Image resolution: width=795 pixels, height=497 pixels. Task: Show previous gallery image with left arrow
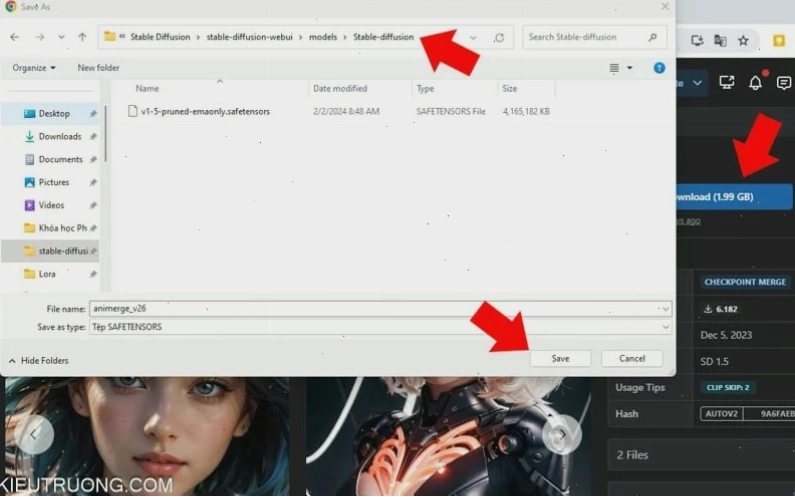[x=33, y=434]
